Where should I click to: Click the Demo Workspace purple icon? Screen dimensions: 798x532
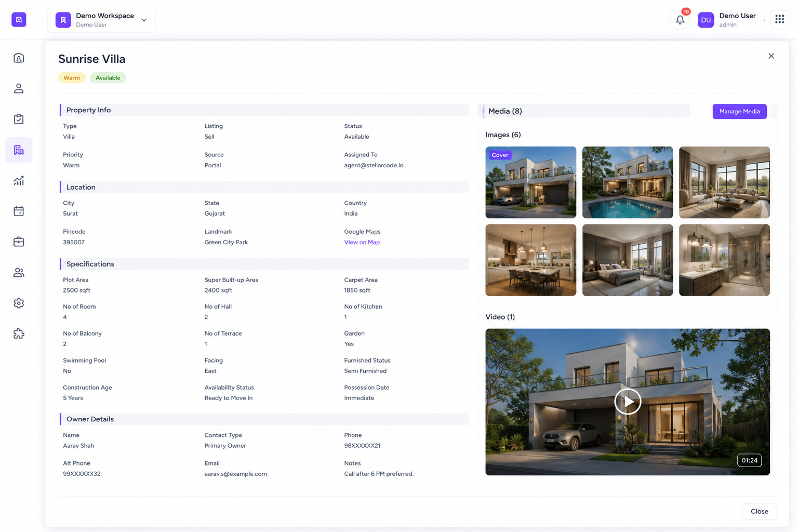pos(63,20)
